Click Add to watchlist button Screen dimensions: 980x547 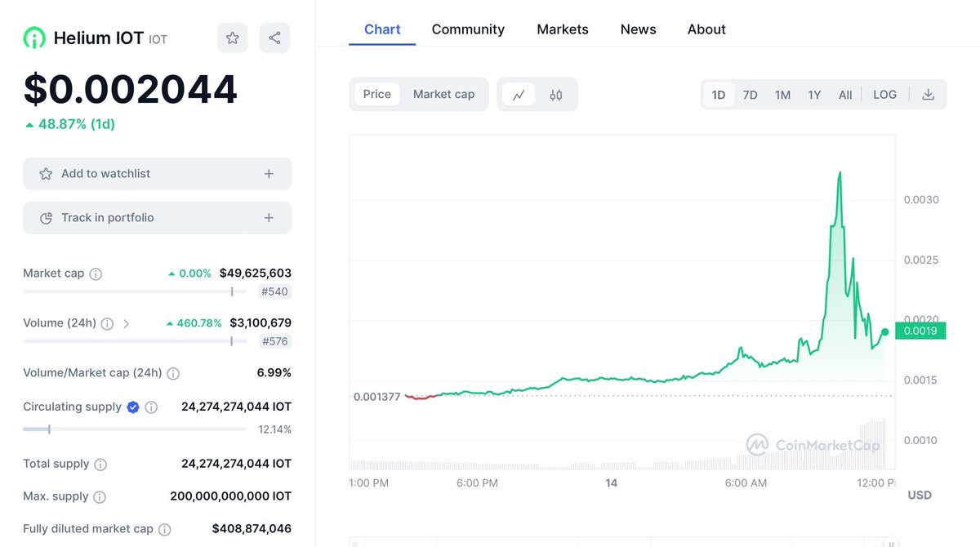[157, 174]
